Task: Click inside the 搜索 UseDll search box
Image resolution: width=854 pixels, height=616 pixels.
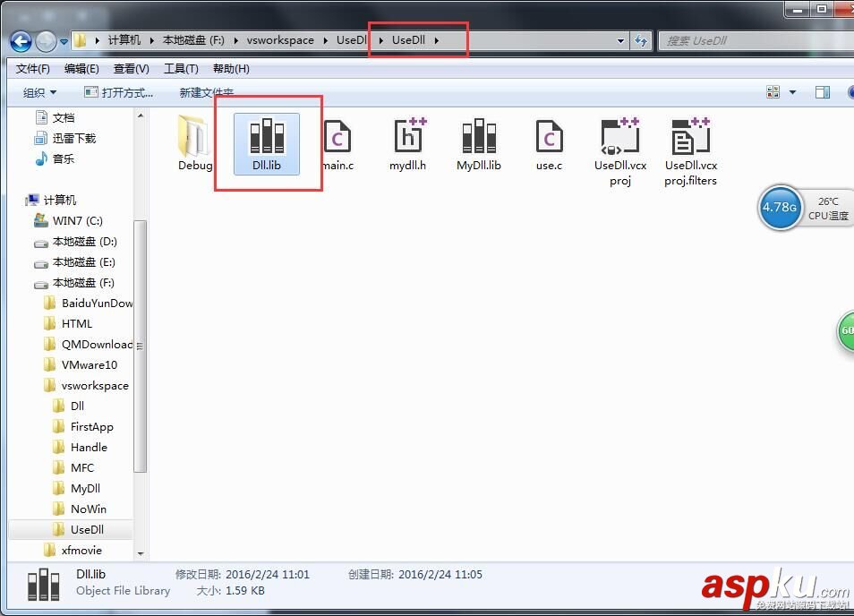Action: [761, 40]
